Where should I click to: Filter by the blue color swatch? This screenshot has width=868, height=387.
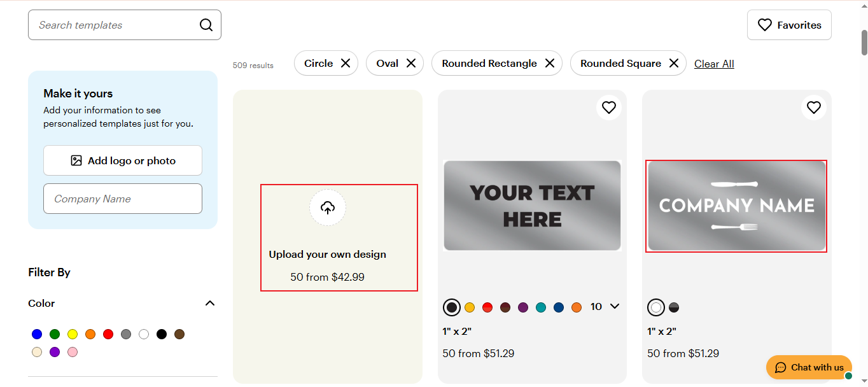(37, 334)
